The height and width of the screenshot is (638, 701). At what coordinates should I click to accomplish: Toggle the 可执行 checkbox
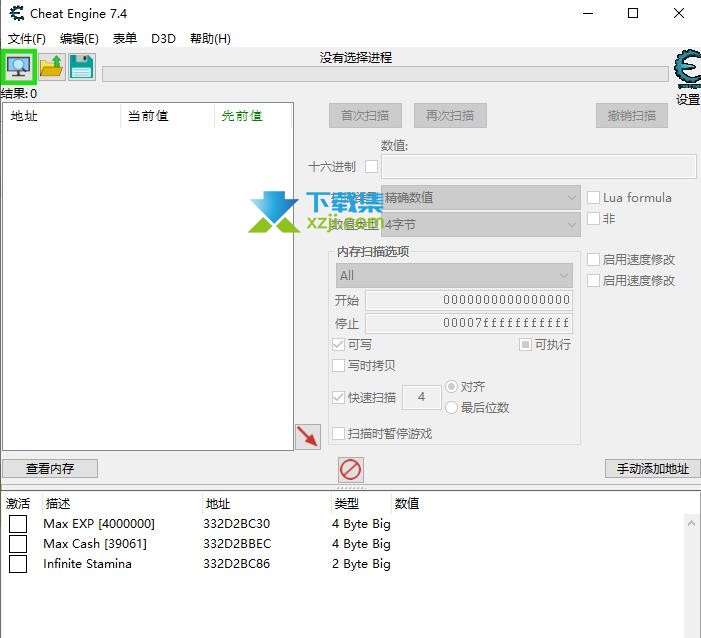tap(525, 345)
